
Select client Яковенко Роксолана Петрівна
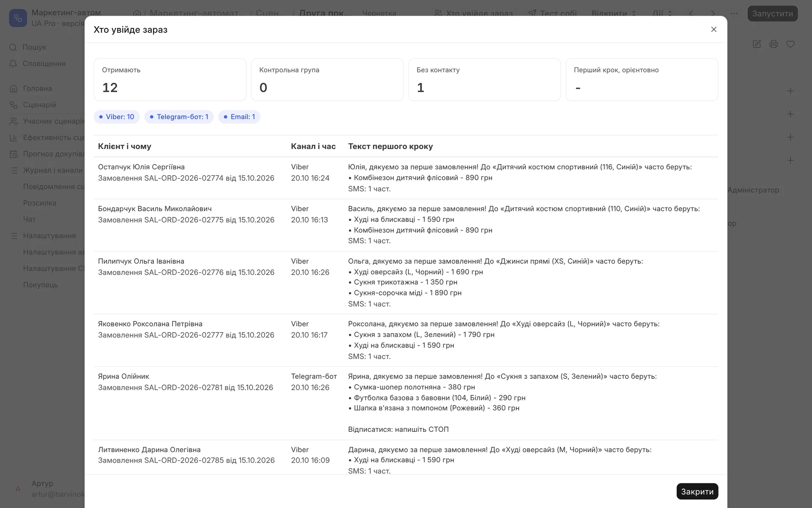click(x=150, y=324)
